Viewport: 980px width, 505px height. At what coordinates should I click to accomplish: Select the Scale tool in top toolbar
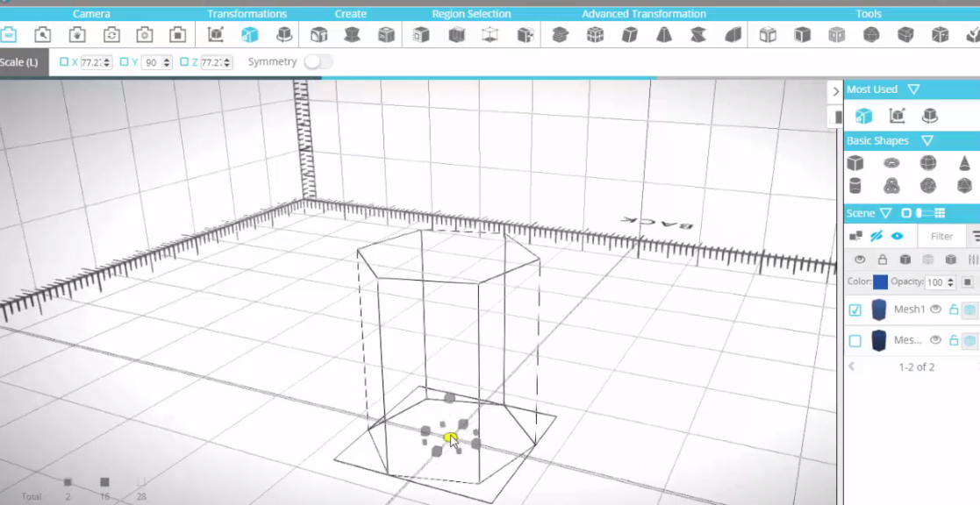pyautogui.click(x=249, y=35)
